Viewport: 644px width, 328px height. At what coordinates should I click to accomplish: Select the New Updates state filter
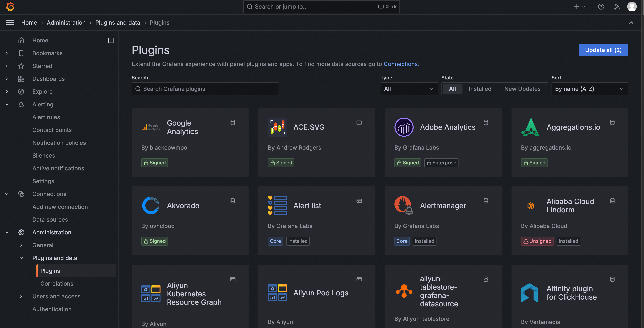pos(522,89)
